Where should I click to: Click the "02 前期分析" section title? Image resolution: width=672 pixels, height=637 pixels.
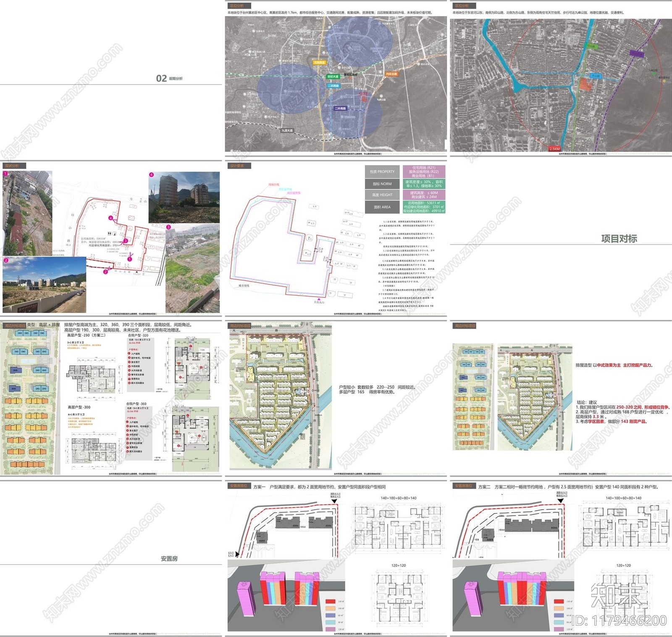[x=169, y=78]
